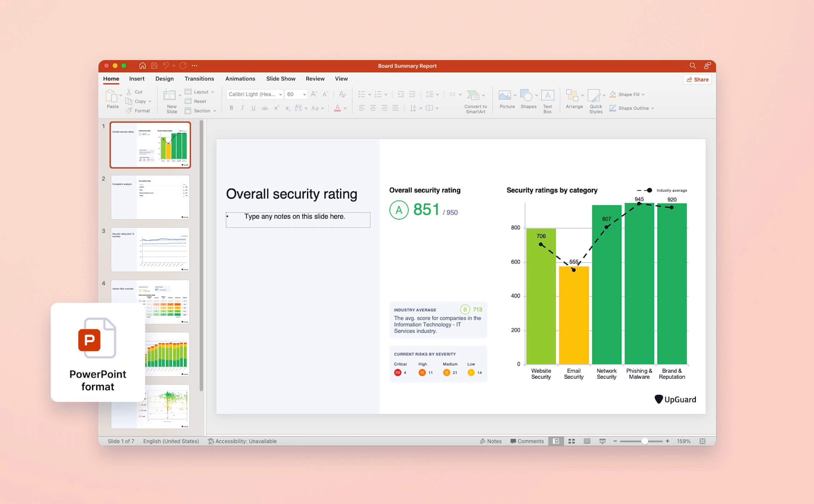Screen dimensions: 814x504
Task: Select slide 3 thumbnail in sidebar
Action: [x=150, y=249]
